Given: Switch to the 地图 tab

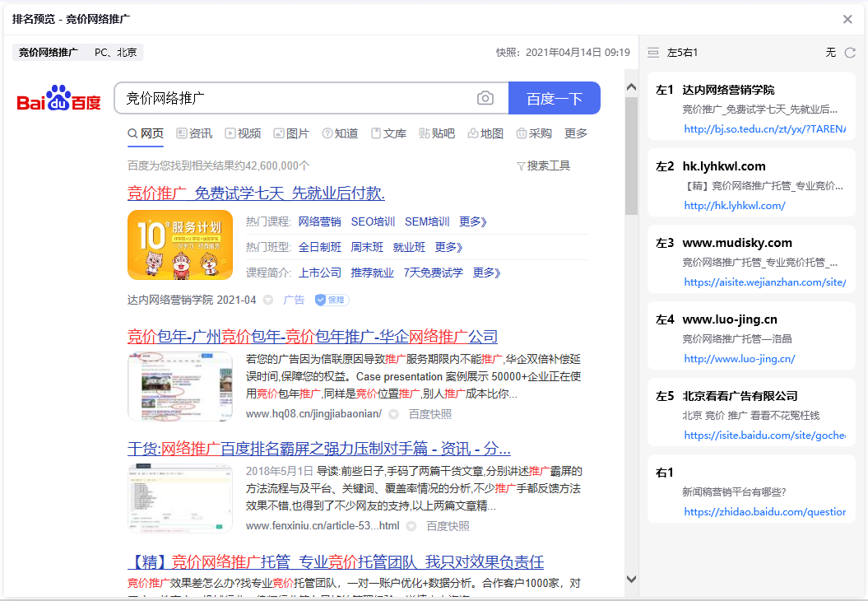Looking at the screenshot, I should 485,133.
